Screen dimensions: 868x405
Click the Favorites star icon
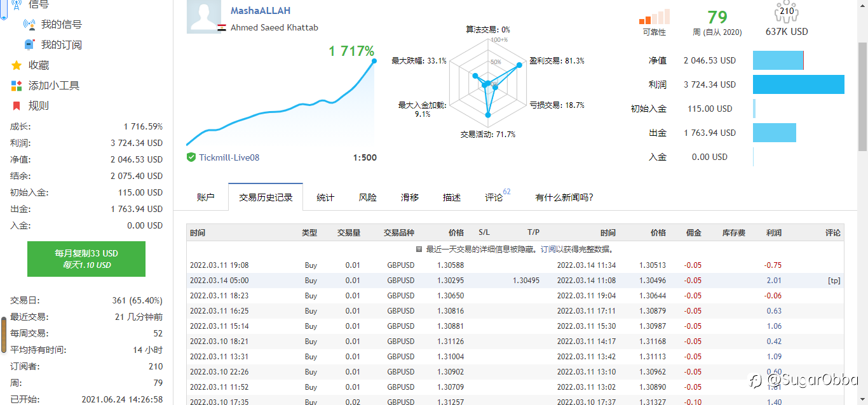(x=17, y=65)
